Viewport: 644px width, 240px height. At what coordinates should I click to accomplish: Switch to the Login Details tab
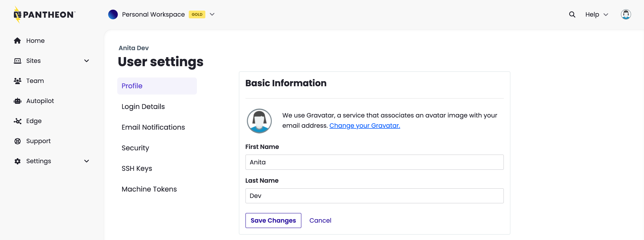[x=143, y=106]
